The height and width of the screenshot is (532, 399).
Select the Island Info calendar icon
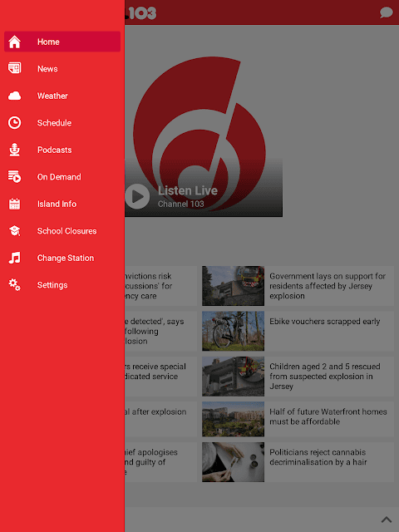15,204
